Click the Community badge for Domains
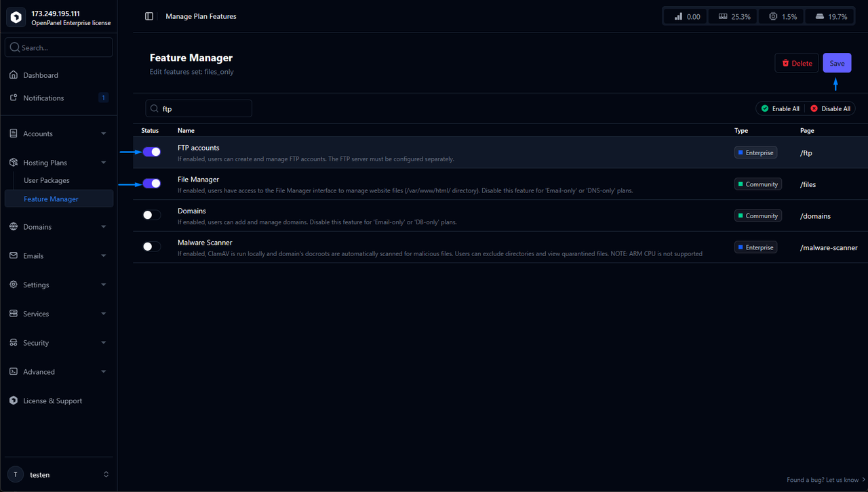 click(757, 216)
